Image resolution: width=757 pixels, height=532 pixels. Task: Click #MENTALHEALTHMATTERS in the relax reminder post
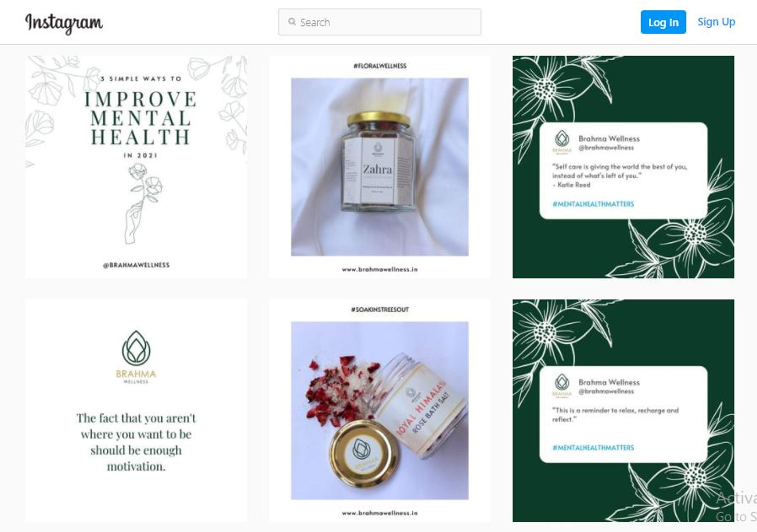tap(593, 448)
